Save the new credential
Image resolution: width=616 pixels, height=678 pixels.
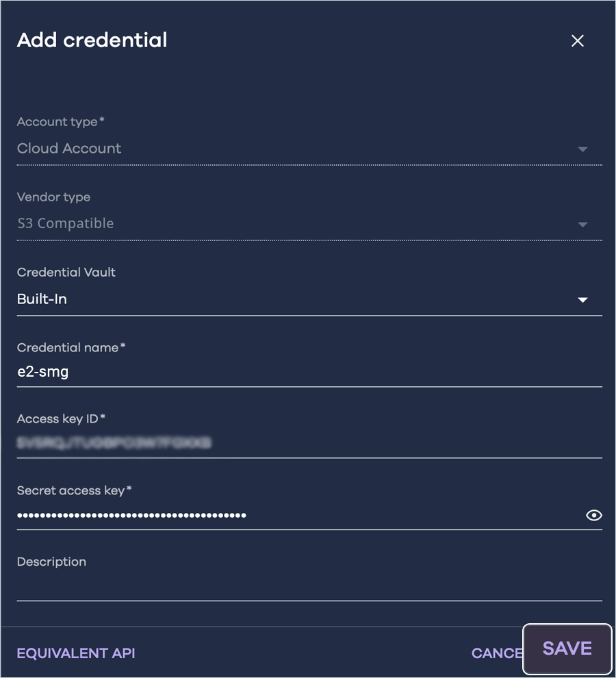click(x=567, y=649)
